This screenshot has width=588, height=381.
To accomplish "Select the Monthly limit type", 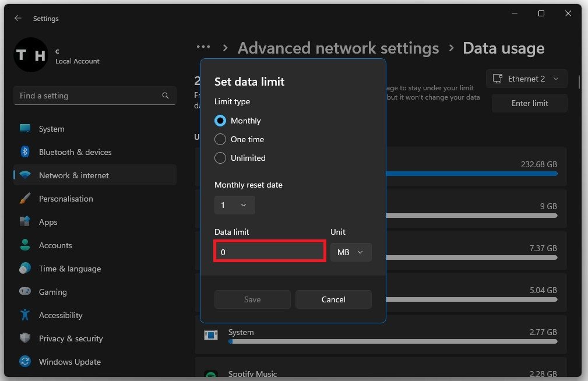I will (x=220, y=121).
